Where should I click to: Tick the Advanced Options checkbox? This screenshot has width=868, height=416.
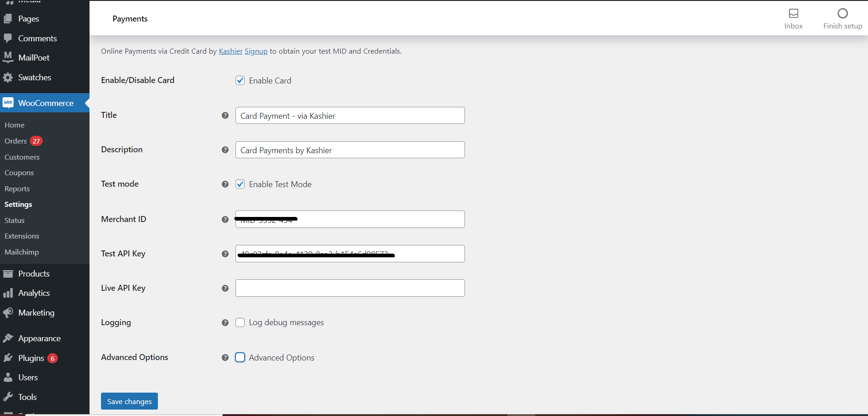point(240,357)
